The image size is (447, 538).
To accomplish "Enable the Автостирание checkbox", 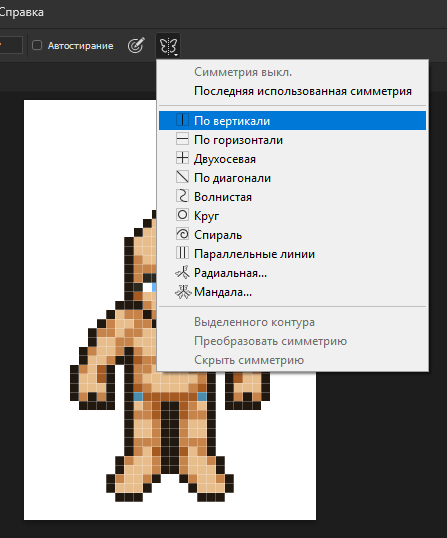I will pyautogui.click(x=37, y=45).
